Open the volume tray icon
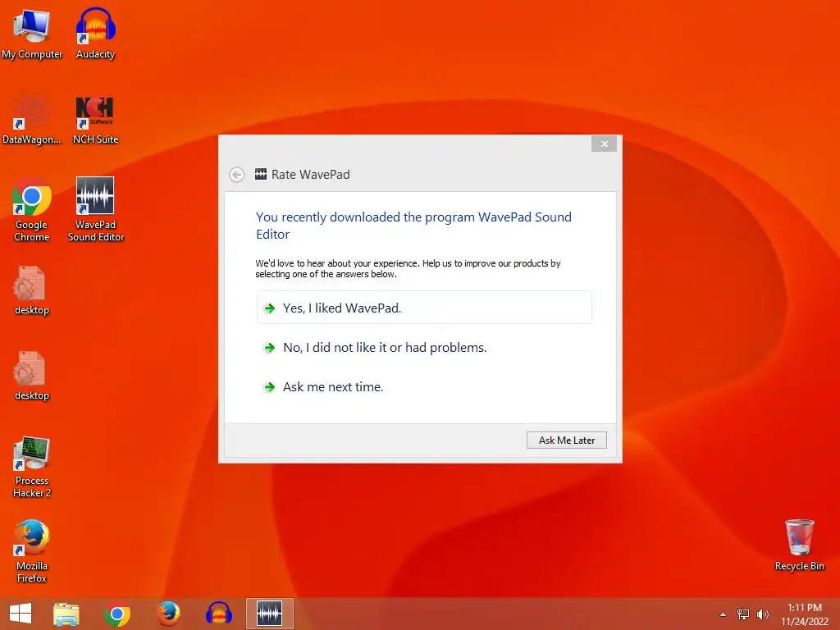 (762, 614)
